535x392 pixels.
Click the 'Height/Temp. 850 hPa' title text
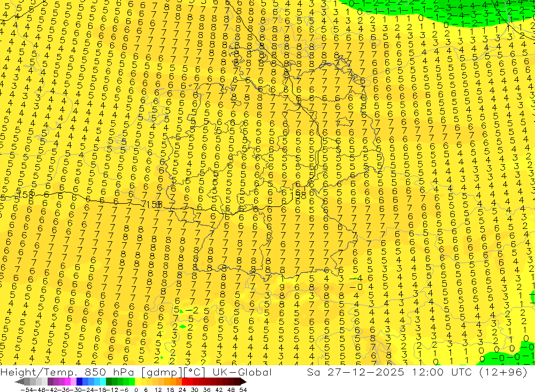(x=67, y=372)
